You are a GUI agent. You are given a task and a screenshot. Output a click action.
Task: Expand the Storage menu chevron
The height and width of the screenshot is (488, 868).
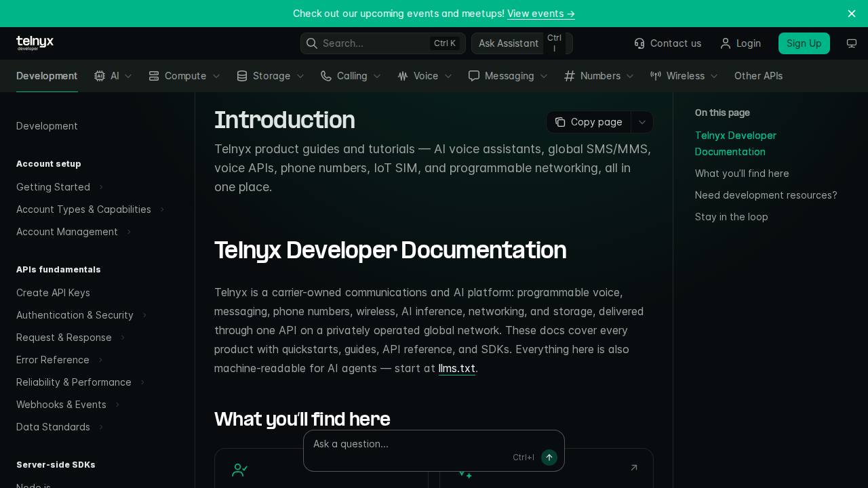coord(300,76)
